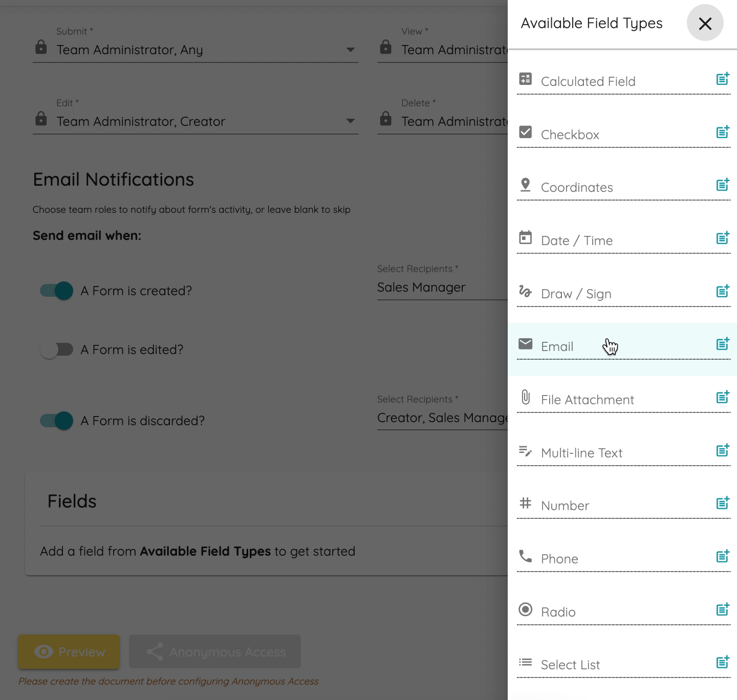
Task: Add File Attachment field via its add icon
Action: (x=723, y=397)
